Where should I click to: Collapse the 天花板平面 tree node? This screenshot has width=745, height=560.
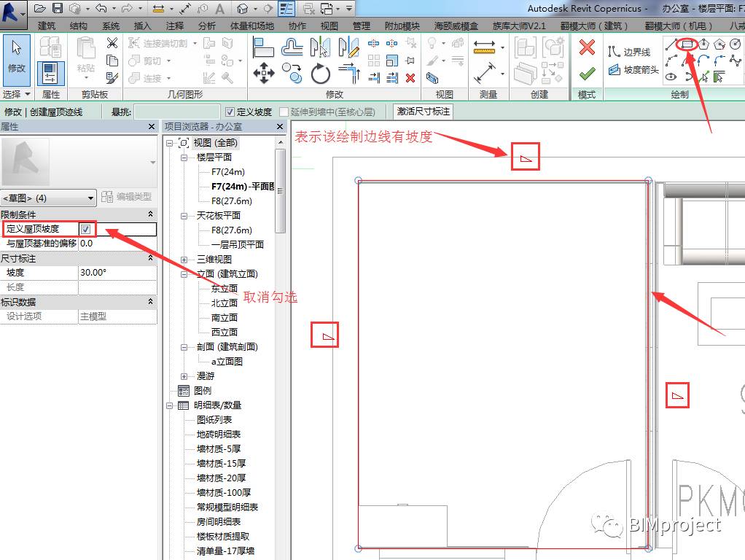coord(184,216)
